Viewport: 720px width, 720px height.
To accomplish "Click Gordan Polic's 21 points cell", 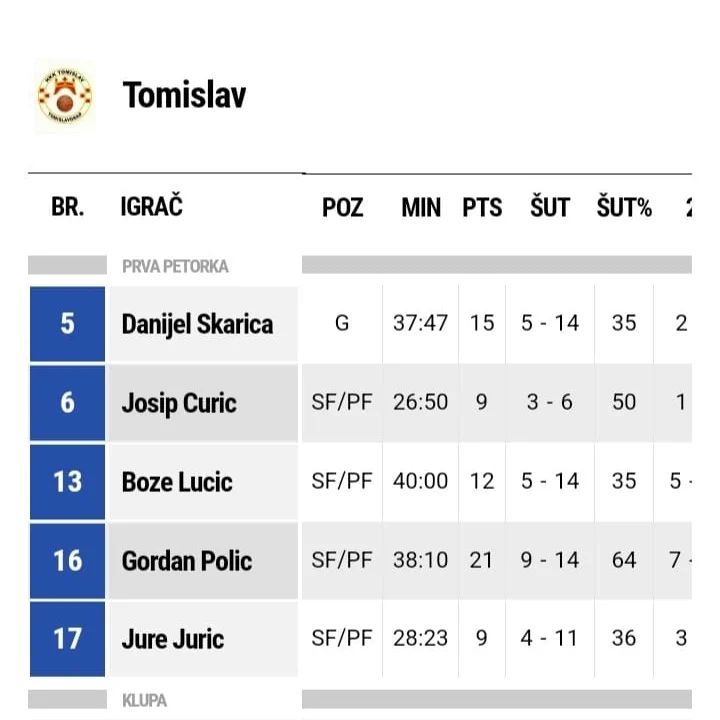I will point(482,560).
